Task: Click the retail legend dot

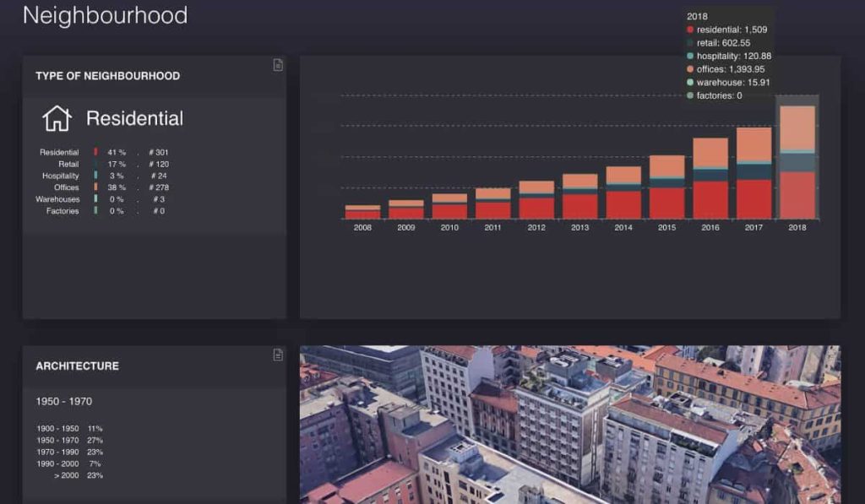Action: (691, 41)
